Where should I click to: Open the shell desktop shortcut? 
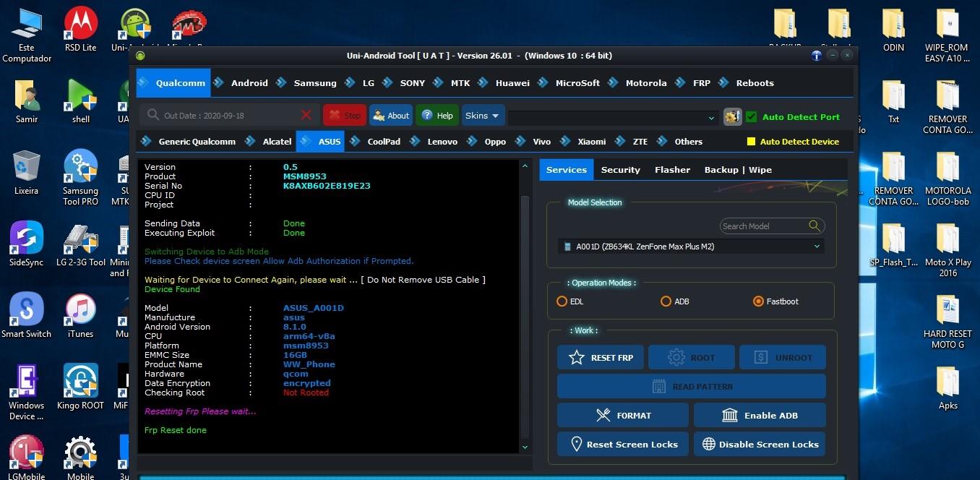click(80, 101)
